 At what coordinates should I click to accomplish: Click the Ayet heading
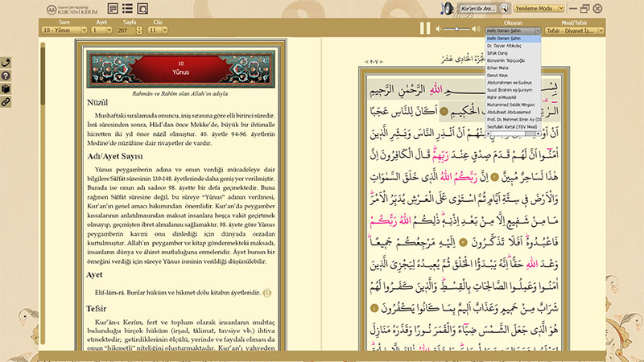(94, 274)
